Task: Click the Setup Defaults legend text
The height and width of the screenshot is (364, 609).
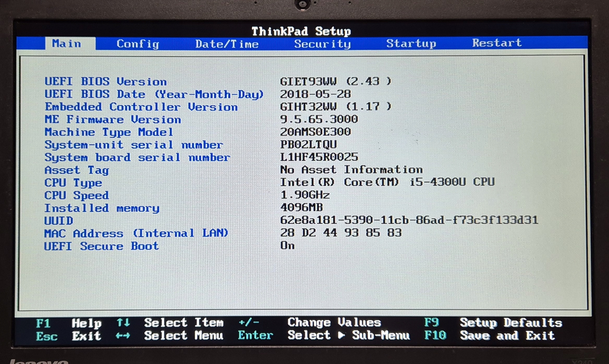Action: click(511, 323)
